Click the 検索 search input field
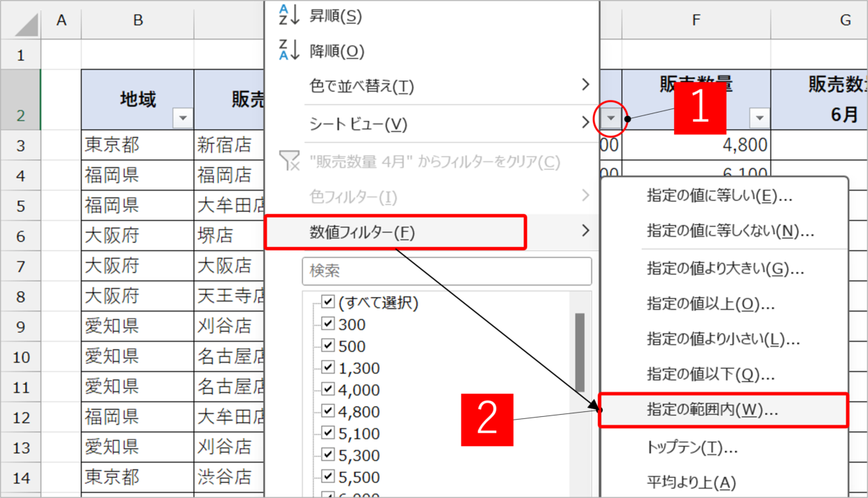This screenshot has height=498, width=868. pos(447,271)
